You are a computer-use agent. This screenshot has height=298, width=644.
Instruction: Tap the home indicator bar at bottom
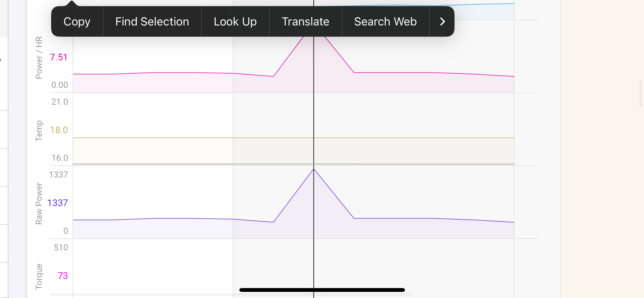pyautogui.click(x=322, y=290)
